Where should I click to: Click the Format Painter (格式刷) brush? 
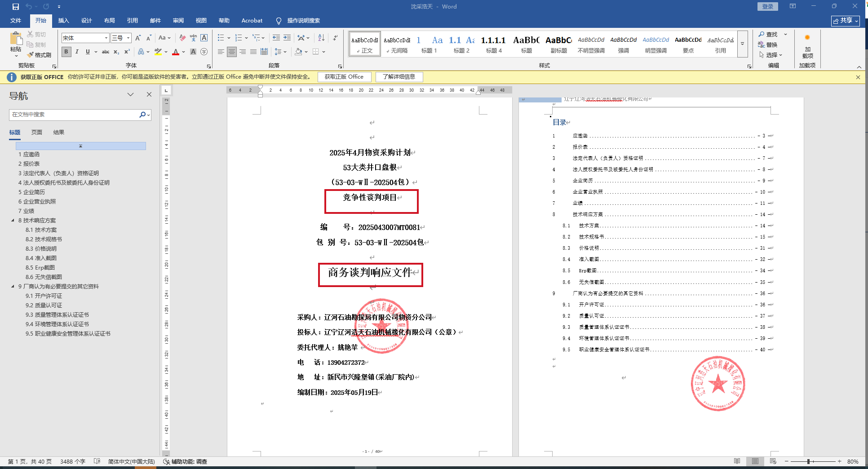[39, 55]
